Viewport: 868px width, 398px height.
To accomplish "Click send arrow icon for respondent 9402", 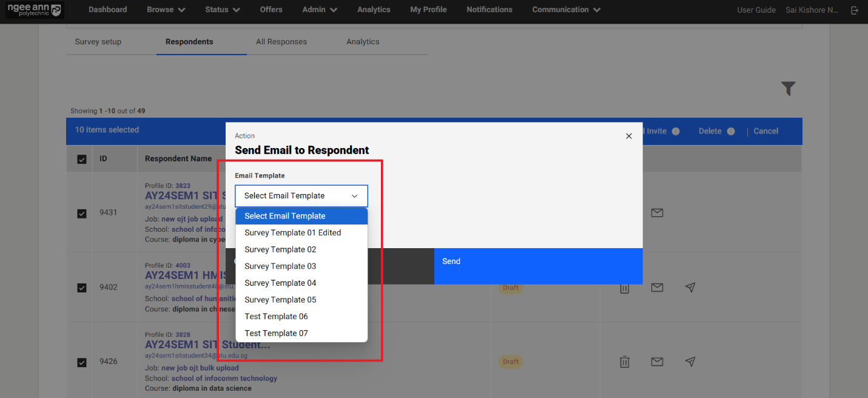I will pos(690,288).
